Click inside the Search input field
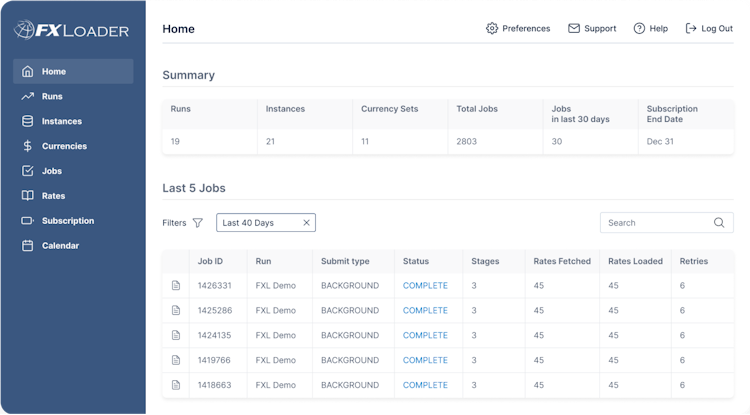The width and height of the screenshot is (750, 415). 655,223
